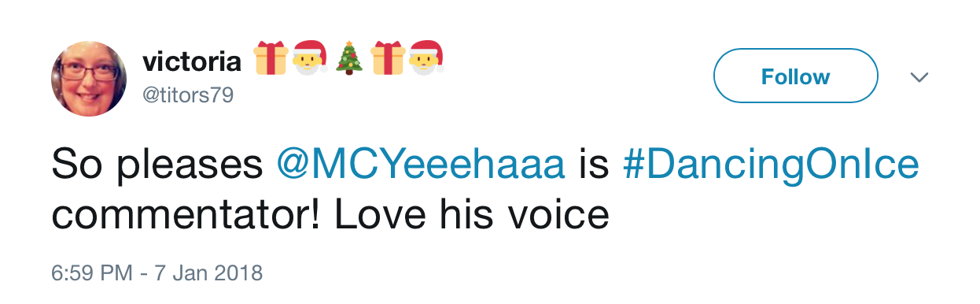Open the @titors79 handle link

tap(187, 95)
